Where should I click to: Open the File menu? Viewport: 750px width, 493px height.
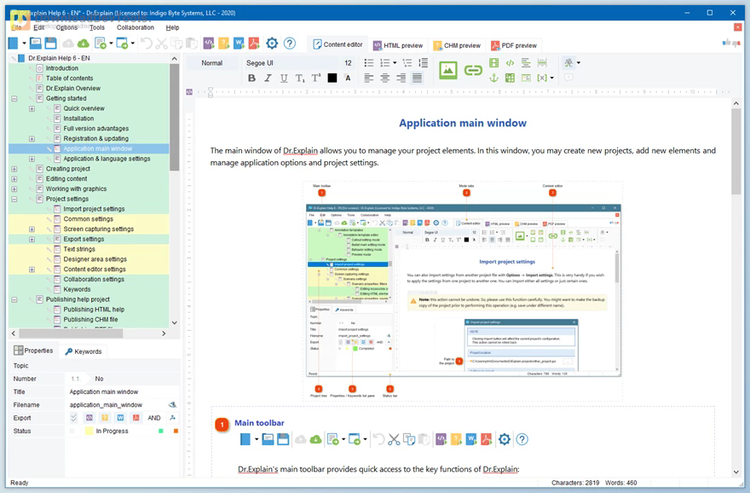17,28
